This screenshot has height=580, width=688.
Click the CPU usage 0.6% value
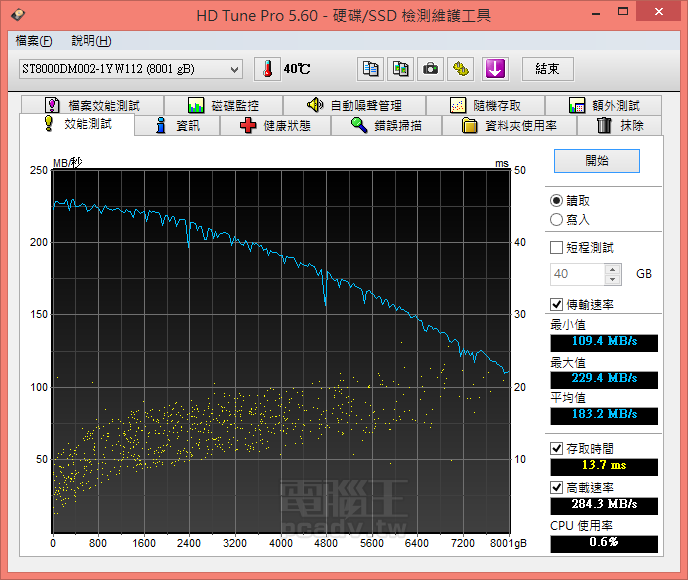click(x=604, y=542)
